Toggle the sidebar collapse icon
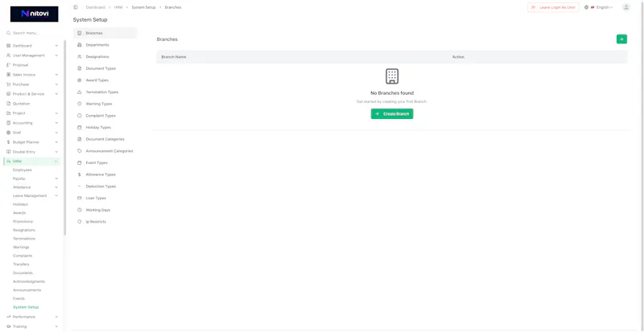 pyautogui.click(x=76, y=7)
